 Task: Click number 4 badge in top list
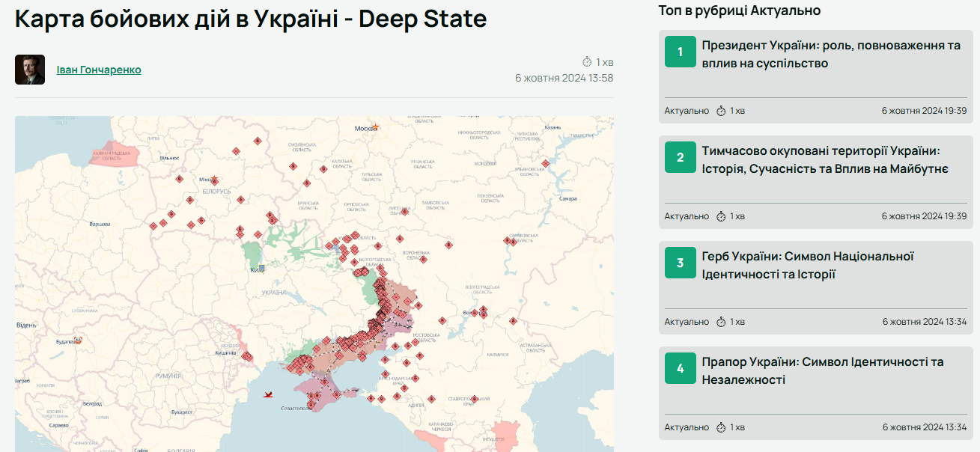[x=681, y=368]
